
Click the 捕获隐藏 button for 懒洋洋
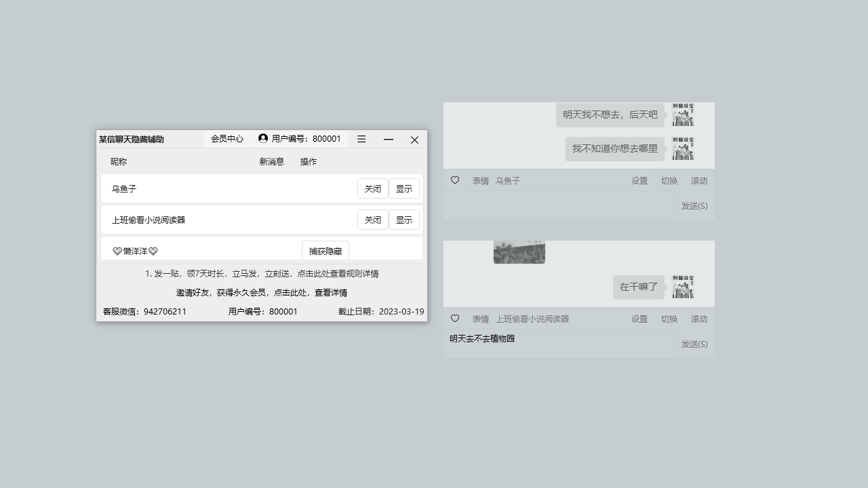point(325,250)
